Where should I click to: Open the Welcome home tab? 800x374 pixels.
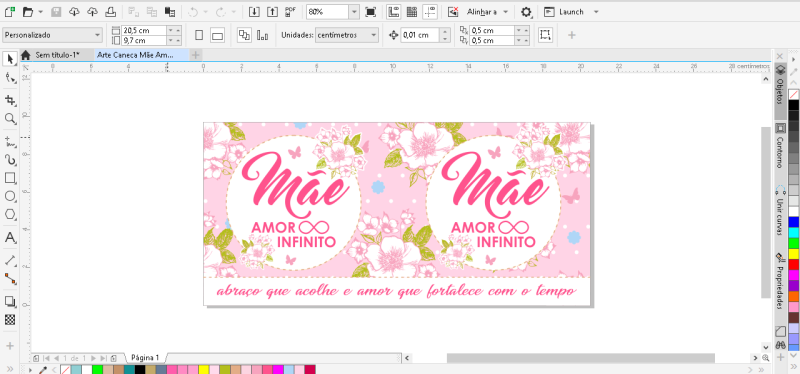pyautogui.click(x=26, y=55)
